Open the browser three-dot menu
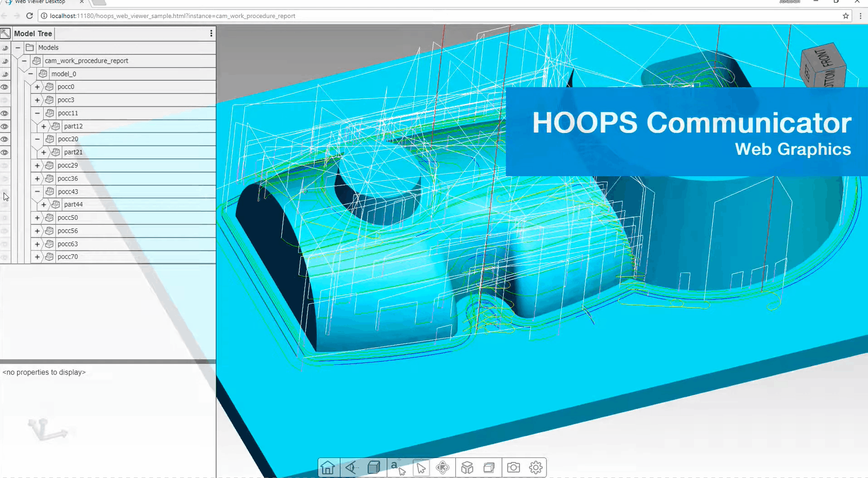This screenshot has width=868, height=478. (861, 16)
